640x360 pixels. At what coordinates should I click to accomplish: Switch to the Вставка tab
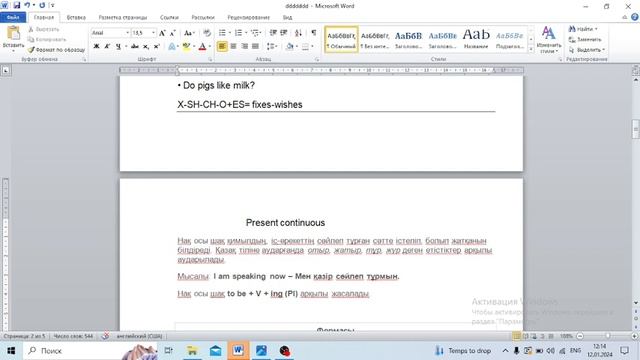tap(76, 18)
